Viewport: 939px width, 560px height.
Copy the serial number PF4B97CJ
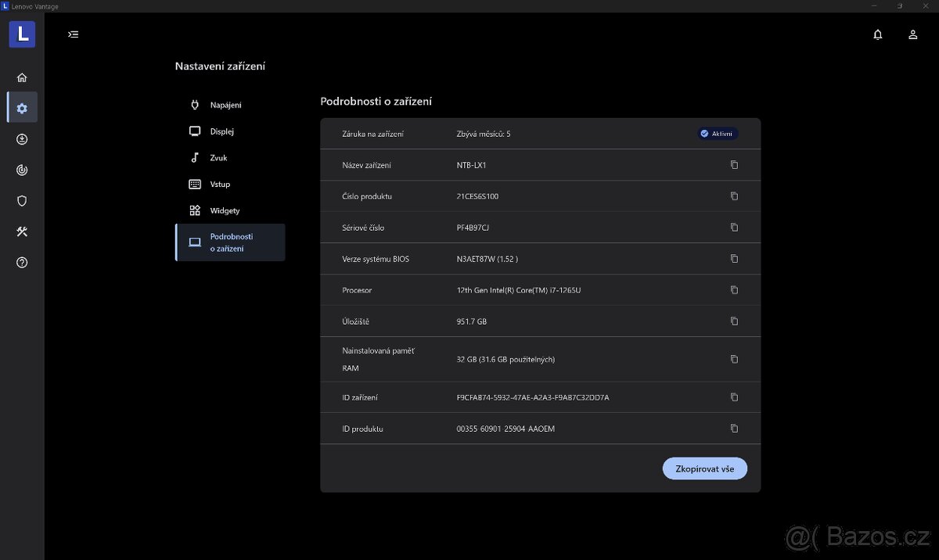click(x=734, y=228)
